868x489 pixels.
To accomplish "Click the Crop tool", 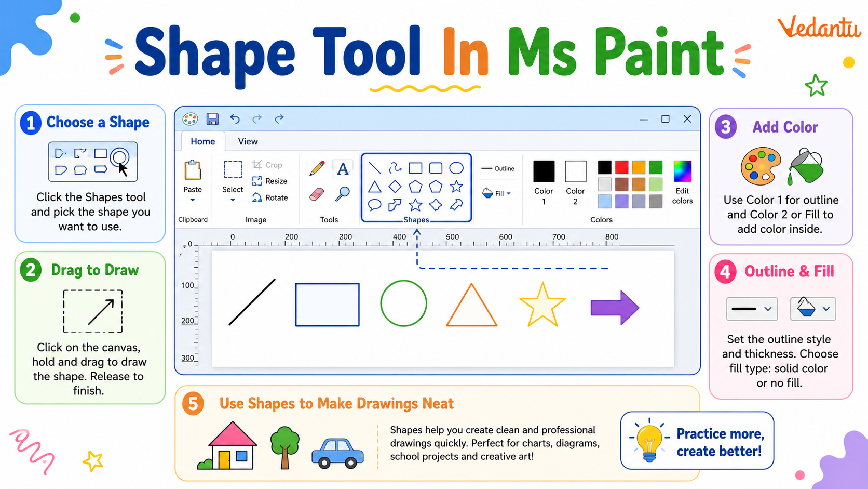I will [267, 165].
